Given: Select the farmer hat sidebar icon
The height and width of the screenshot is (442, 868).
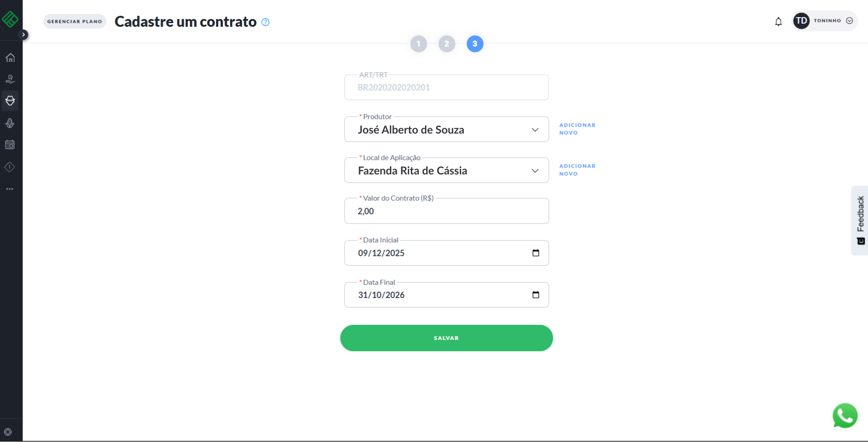Looking at the screenshot, I should tap(10, 101).
